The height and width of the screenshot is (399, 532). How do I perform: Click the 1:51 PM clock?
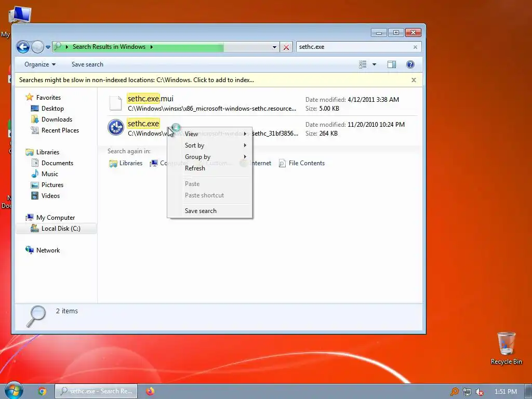506,392
